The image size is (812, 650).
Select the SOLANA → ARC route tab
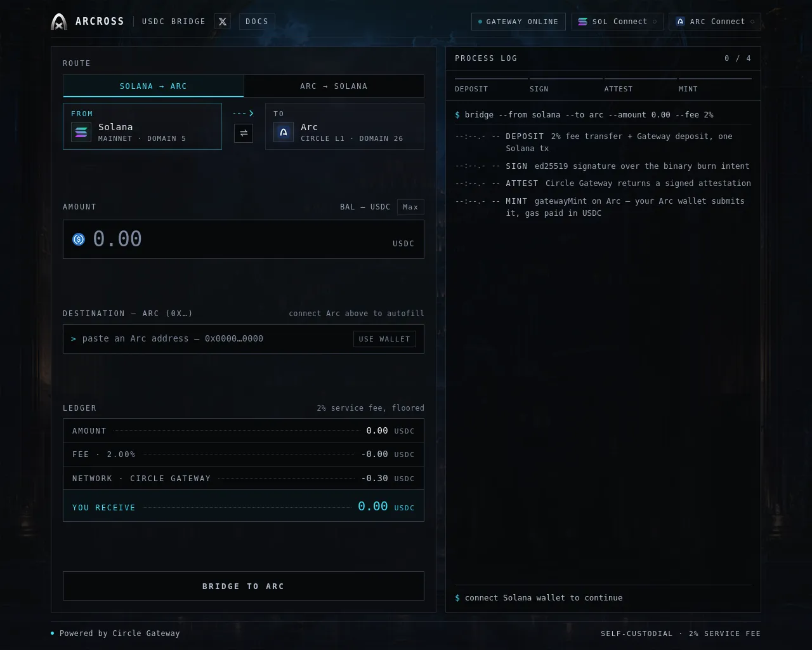[x=154, y=86]
